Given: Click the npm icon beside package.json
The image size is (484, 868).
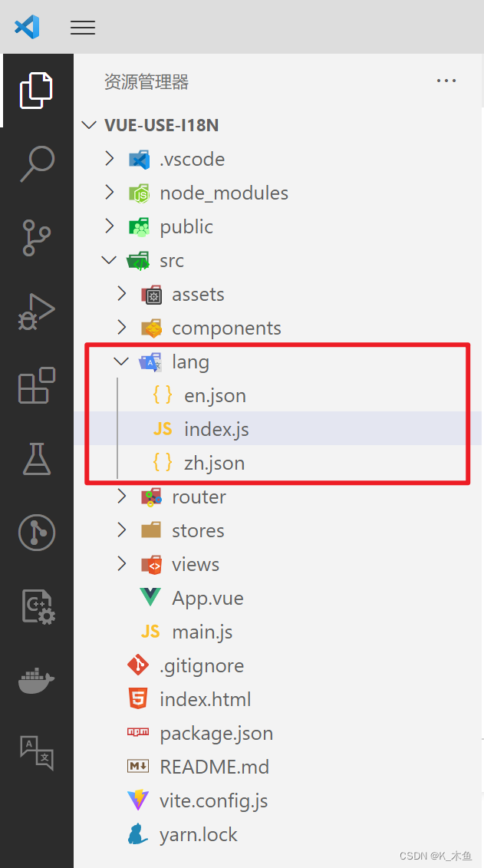Looking at the screenshot, I should click(138, 732).
